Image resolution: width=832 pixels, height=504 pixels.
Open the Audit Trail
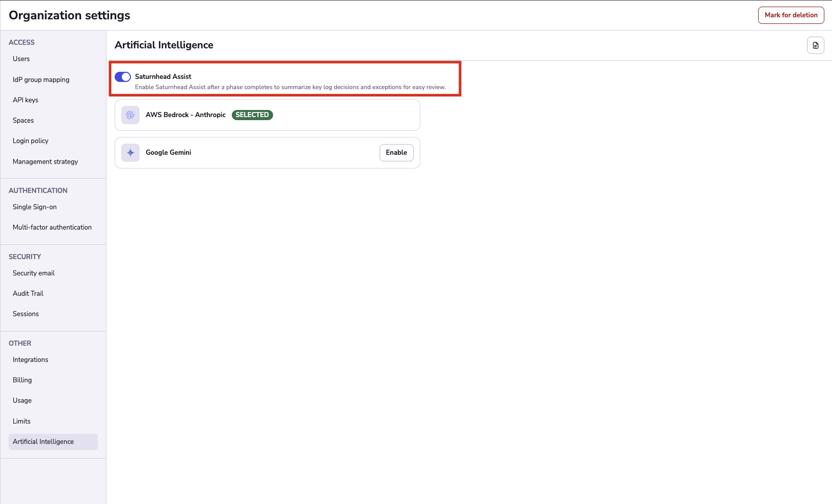[x=28, y=293]
